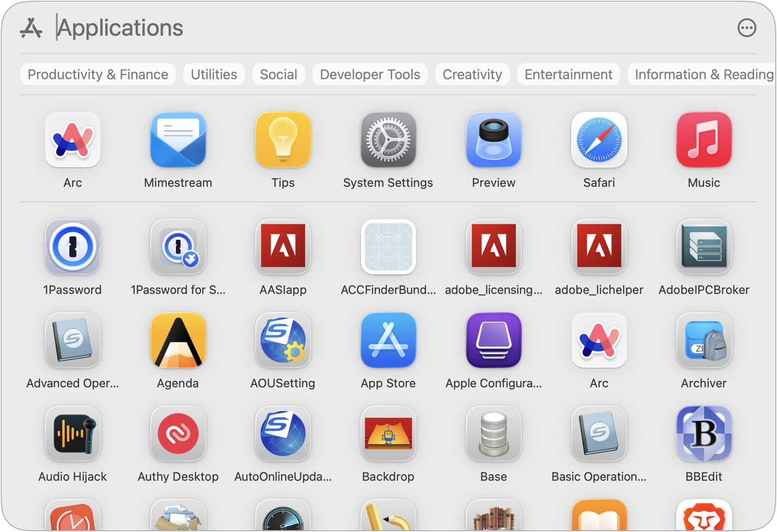Launch the Arc browser

[72, 140]
